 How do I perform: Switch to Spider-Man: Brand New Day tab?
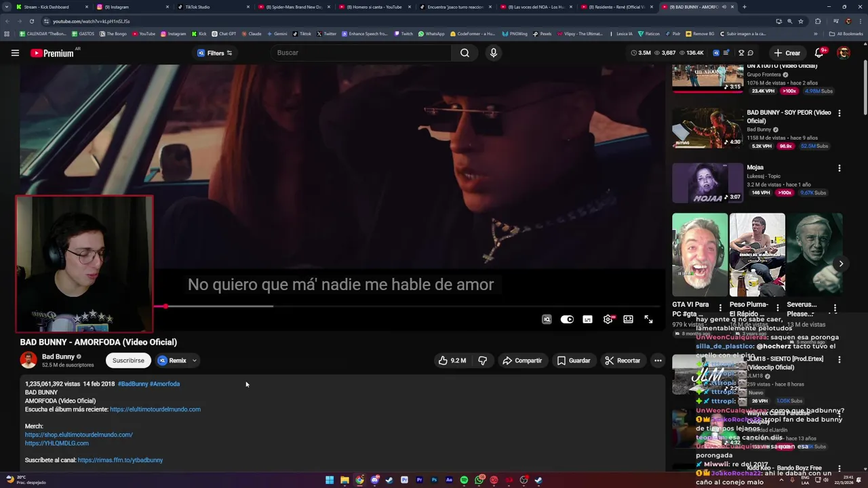click(293, 7)
